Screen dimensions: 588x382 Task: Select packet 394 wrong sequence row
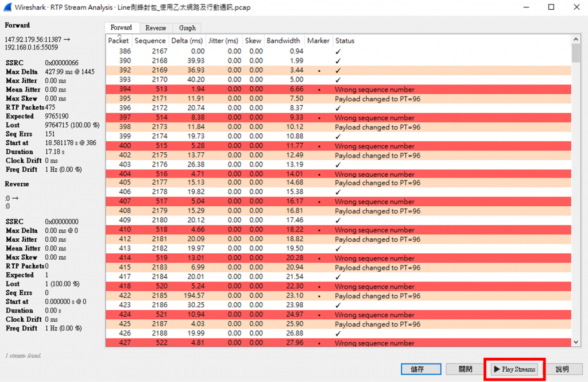[x=338, y=89]
